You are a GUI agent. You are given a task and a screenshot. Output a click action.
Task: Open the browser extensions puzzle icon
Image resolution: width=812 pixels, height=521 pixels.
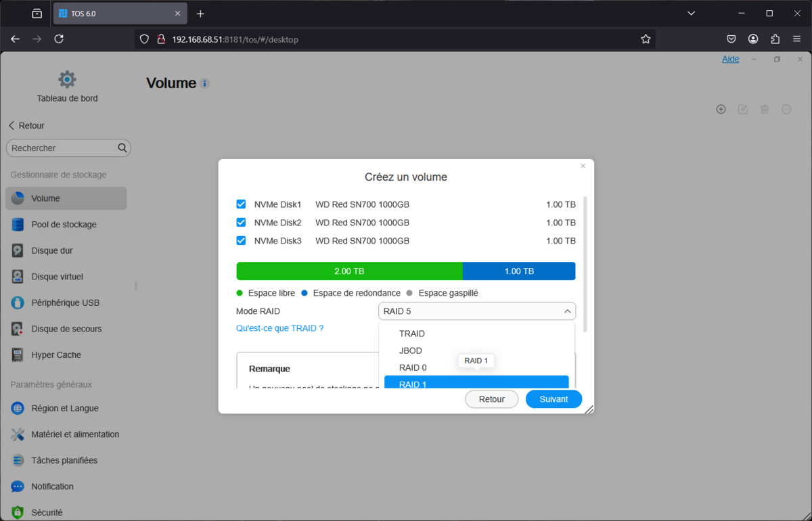[x=775, y=39]
